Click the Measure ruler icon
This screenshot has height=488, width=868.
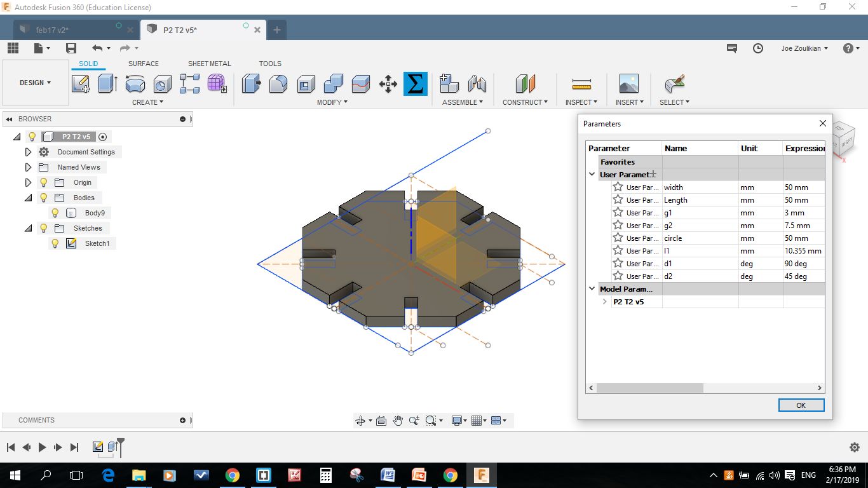pos(581,84)
